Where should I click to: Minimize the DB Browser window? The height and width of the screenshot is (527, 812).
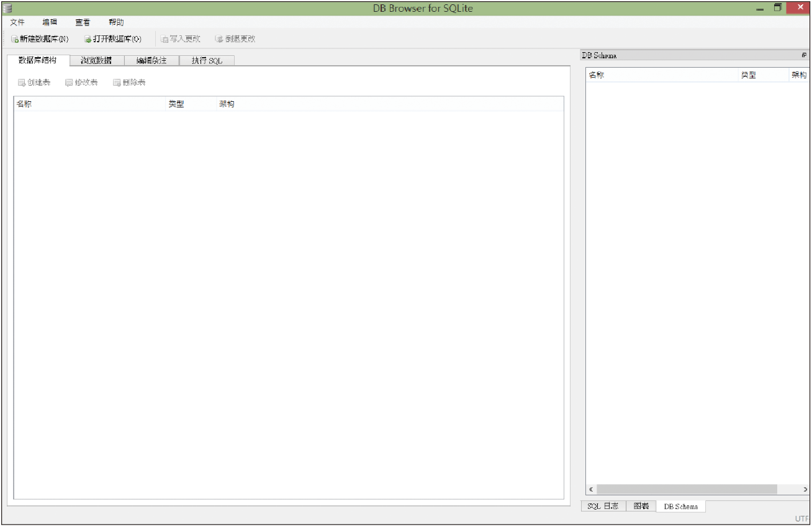(760, 9)
